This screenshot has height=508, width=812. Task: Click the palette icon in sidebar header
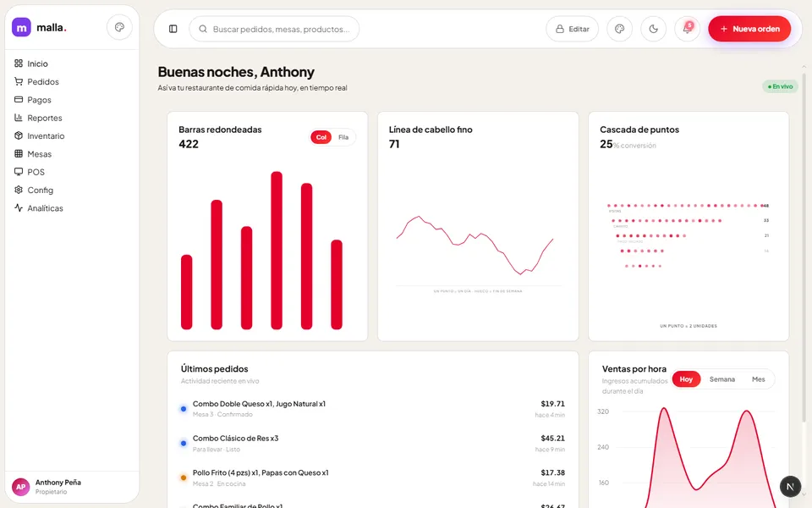[119, 27]
